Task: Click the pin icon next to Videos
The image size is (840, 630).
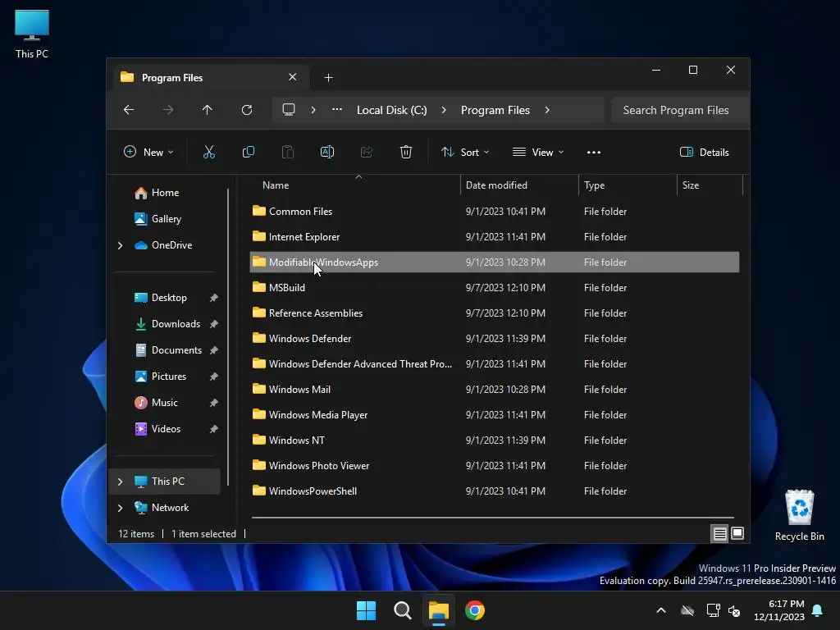Action: pos(214,429)
